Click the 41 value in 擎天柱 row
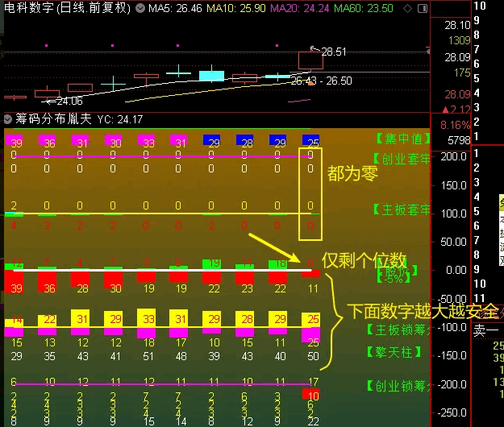504x427 pixels. click(x=115, y=356)
